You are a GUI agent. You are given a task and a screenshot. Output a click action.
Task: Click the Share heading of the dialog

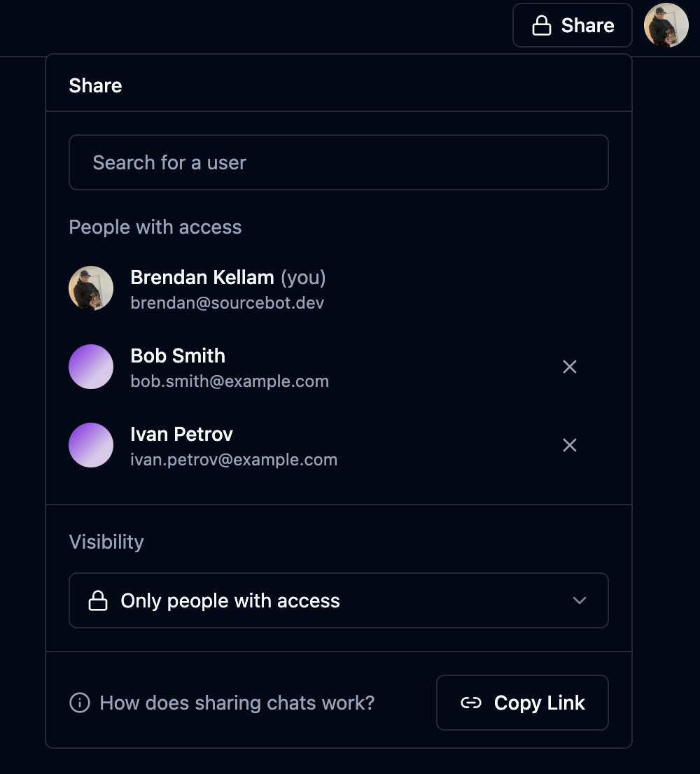pos(95,85)
